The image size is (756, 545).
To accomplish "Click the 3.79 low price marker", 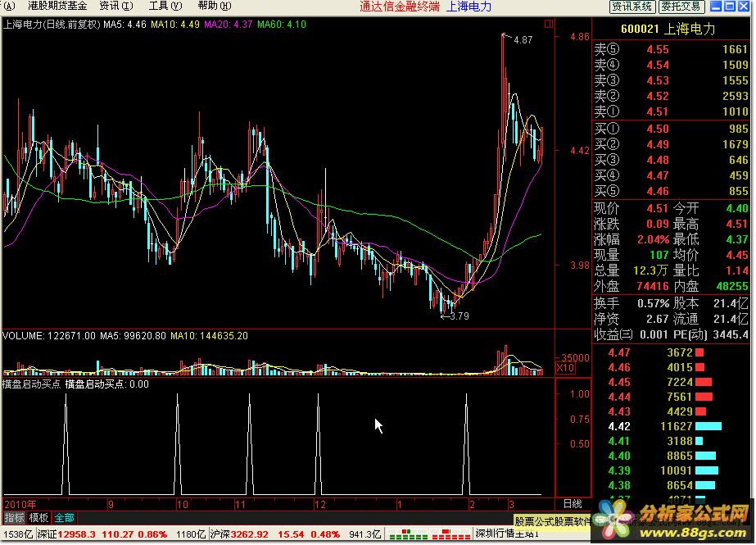I will pyautogui.click(x=459, y=316).
